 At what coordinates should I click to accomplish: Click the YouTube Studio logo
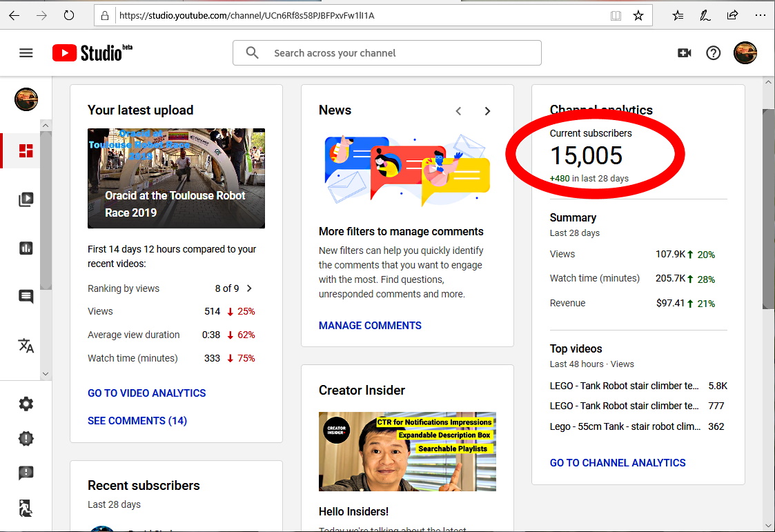coord(92,53)
